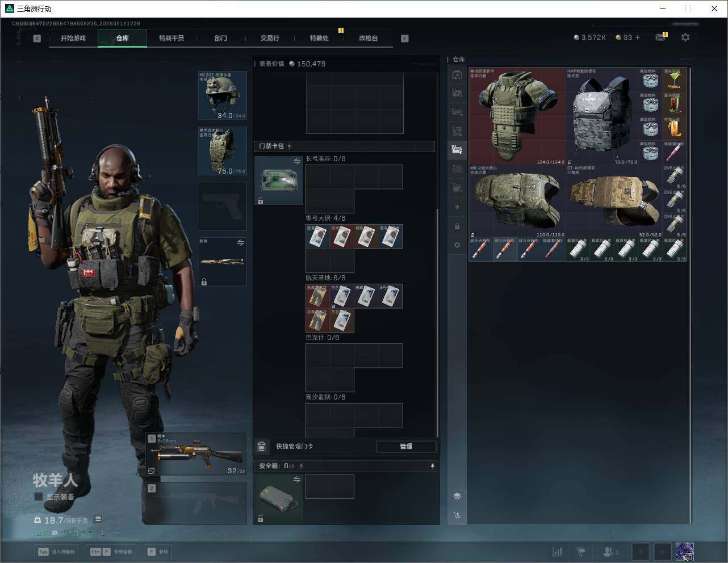Click the equipment panel scrollbar
The height and width of the screenshot is (563, 728).
pyautogui.click(x=437, y=322)
